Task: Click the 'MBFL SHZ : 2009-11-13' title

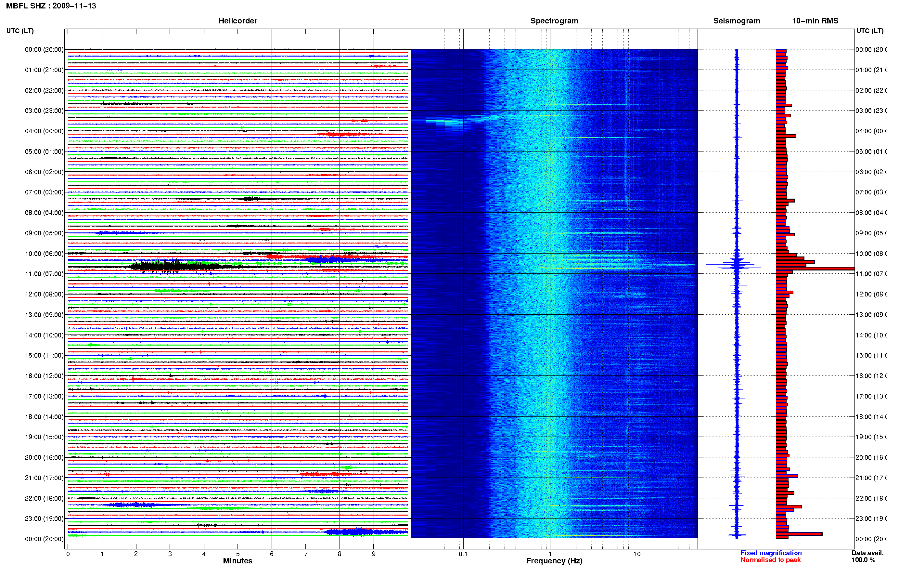Action: point(51,6)
